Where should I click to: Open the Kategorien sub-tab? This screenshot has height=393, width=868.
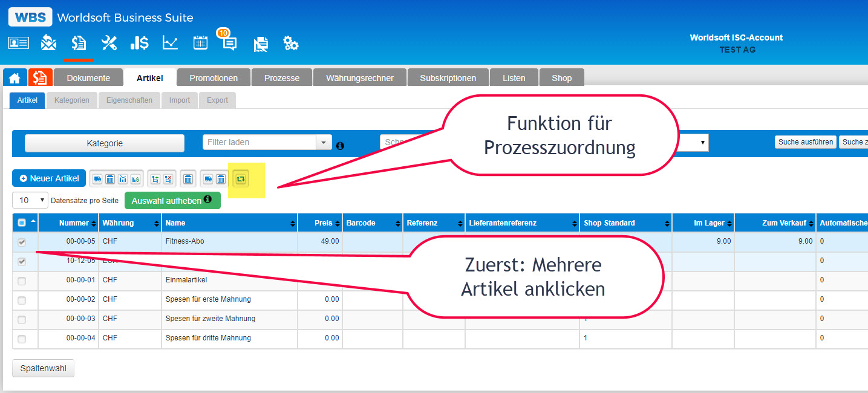click(72, 100)
